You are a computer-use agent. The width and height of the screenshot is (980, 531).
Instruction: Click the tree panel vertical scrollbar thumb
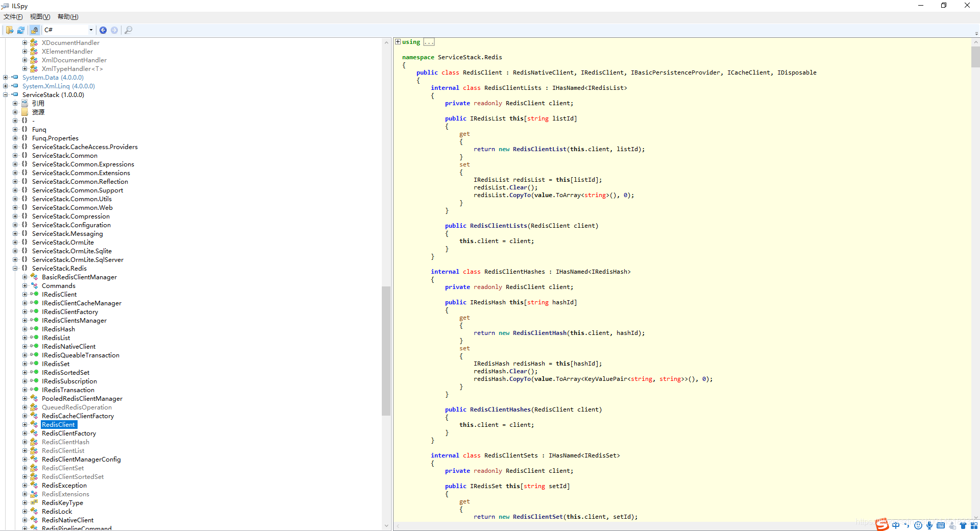point(386,351)
